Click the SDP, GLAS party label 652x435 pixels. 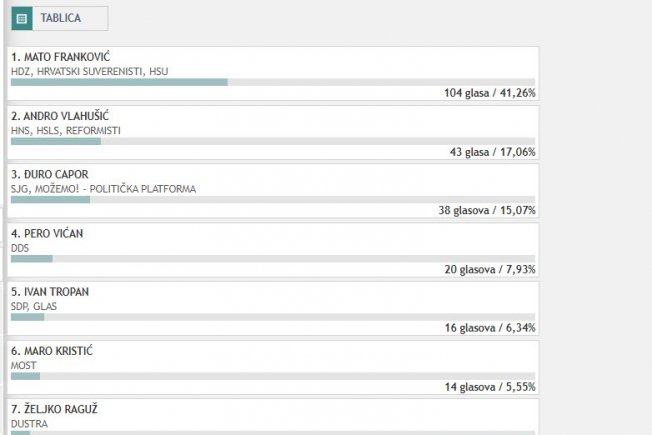pos(34,306)
